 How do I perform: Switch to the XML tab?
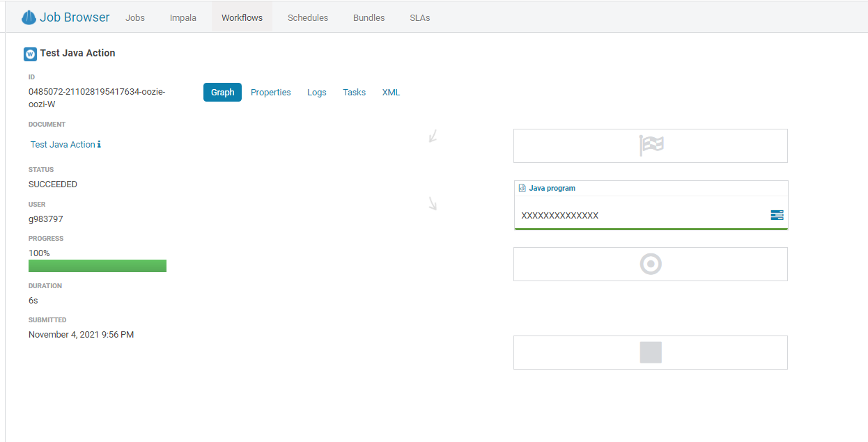(x=391, y=92)
